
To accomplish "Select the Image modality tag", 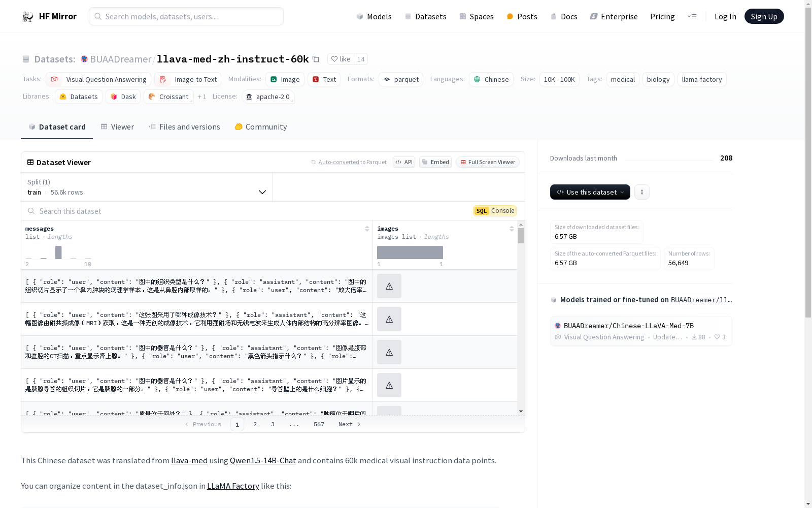I will tap(285, 79).
